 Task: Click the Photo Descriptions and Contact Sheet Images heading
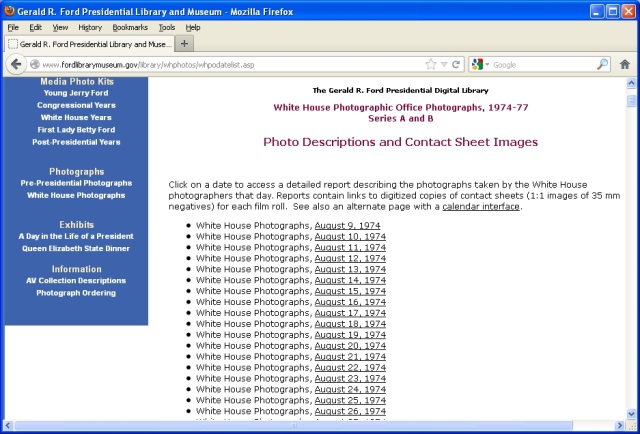click(x=400, y=142)
